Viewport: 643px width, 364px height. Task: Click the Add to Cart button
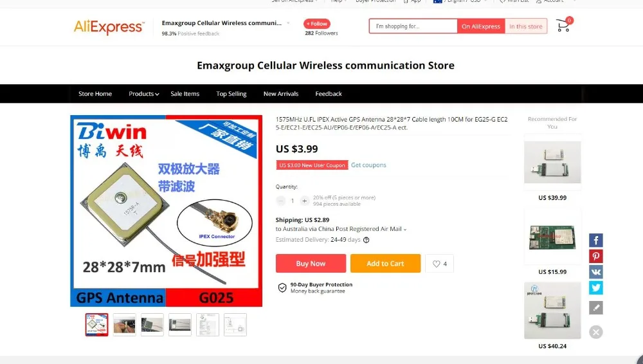[x=385, y=264]
